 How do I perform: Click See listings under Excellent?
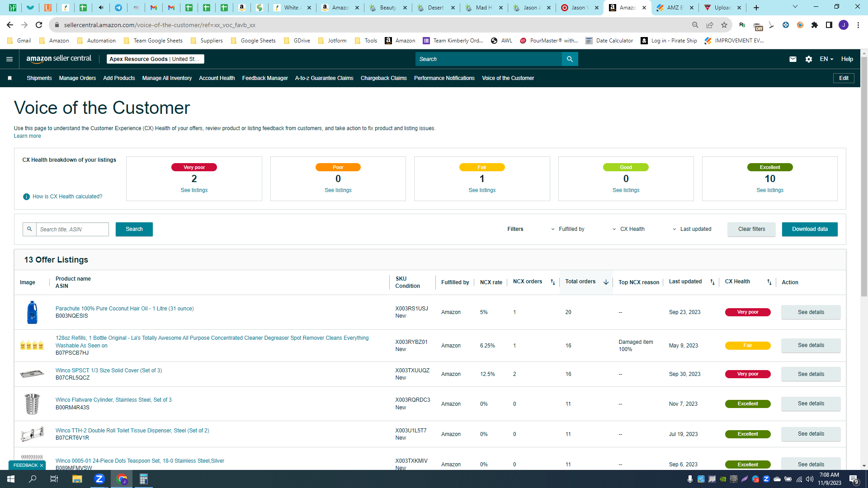770,190
